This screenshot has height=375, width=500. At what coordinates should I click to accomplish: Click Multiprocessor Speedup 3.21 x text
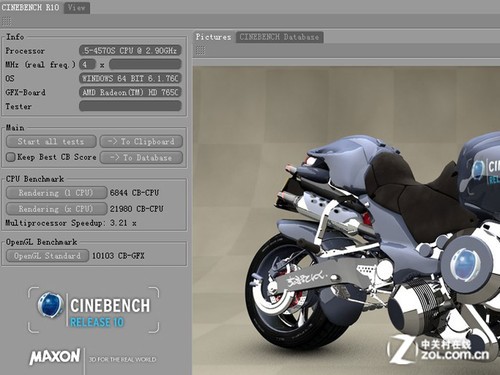tap(71, 223)
